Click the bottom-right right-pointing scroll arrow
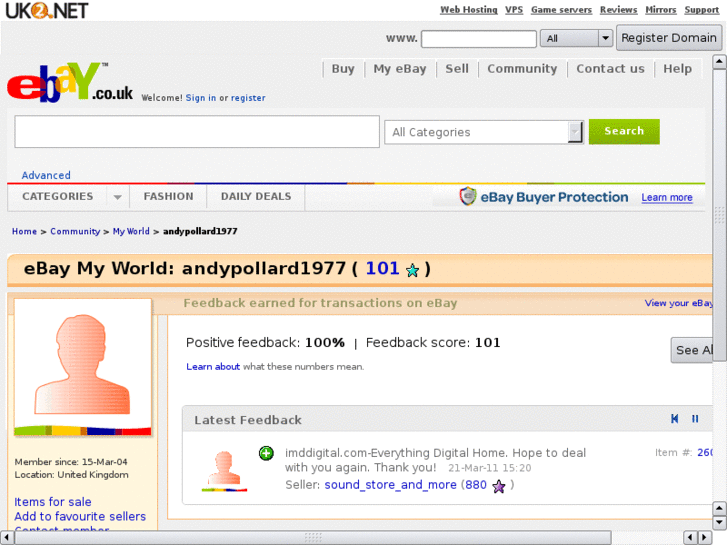The width and height of the screenshot is (727, 545). point(704,538)
